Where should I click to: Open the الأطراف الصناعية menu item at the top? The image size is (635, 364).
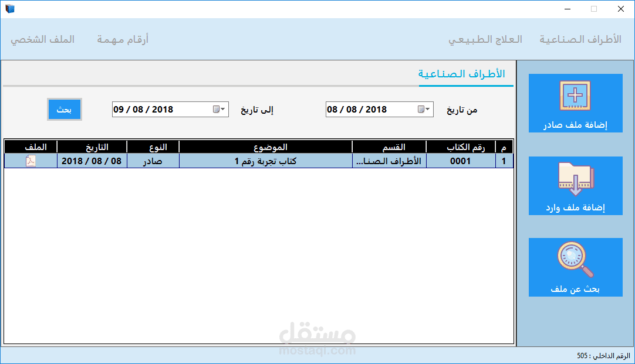pyautogui.click(x=580, y=39)
